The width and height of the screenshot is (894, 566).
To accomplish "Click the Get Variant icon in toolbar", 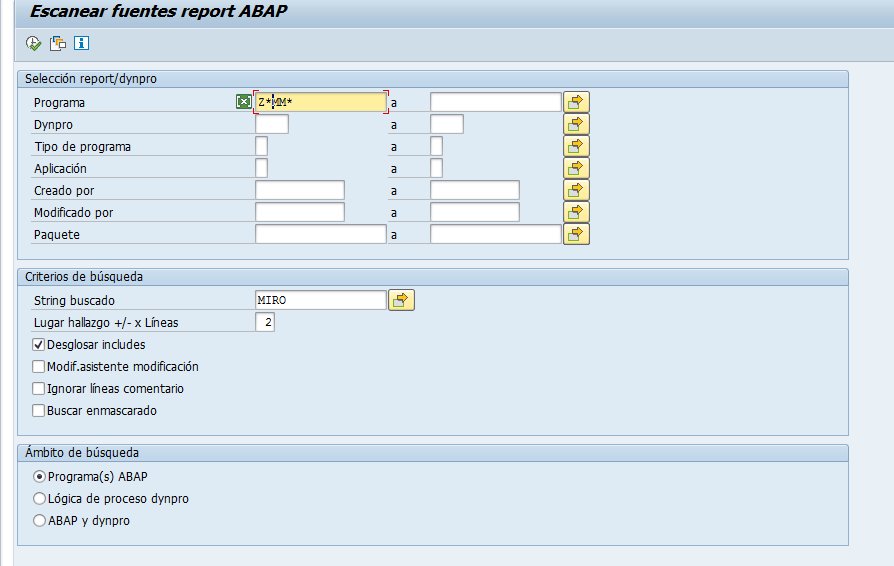I will point(58,43).
